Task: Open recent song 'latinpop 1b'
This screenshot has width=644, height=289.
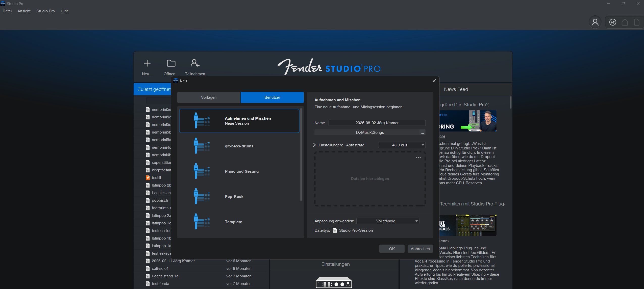Action: pyautogui.click(x=161, y=238)
